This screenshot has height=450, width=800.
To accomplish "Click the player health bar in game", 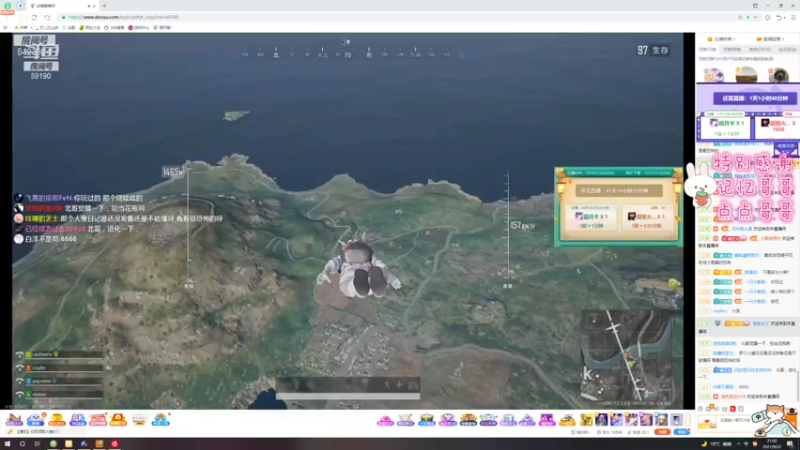I will [348, 396].
